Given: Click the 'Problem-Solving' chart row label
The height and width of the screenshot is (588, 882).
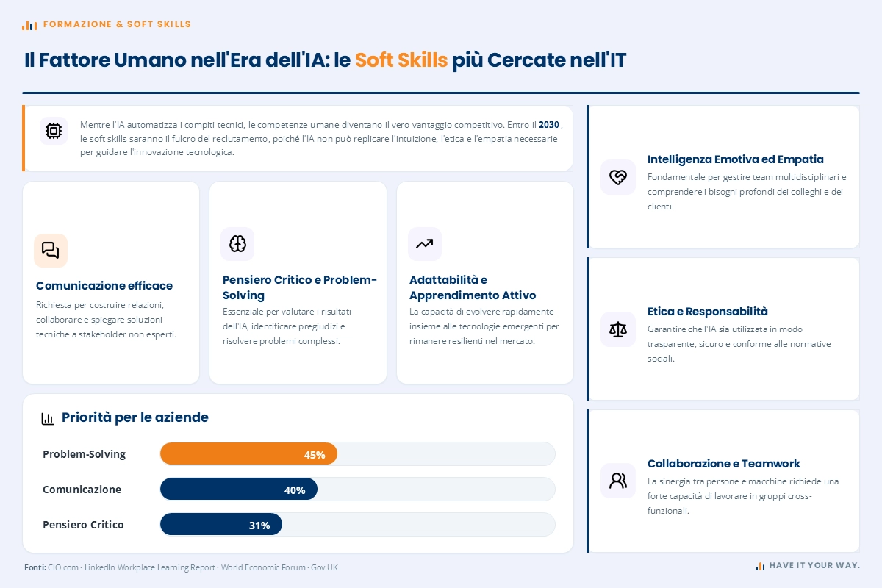Looking at the screenshot, I should [x=84, y=454].
